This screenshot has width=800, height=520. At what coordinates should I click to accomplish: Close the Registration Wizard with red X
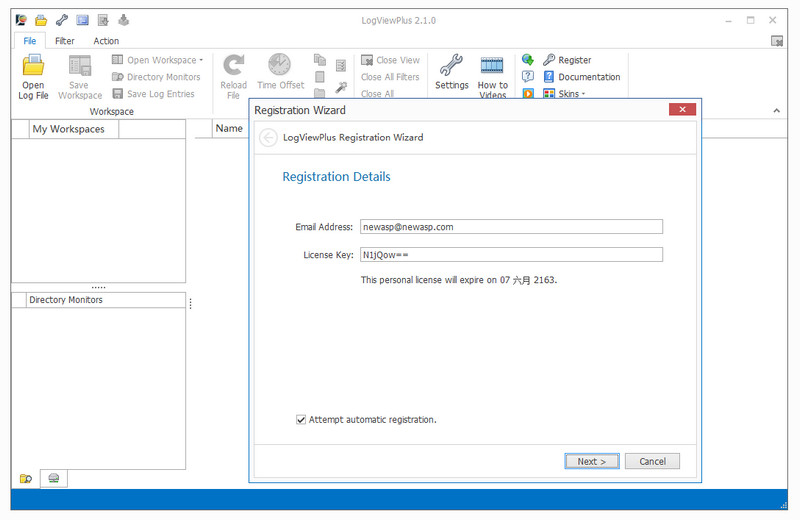[681, 110]
